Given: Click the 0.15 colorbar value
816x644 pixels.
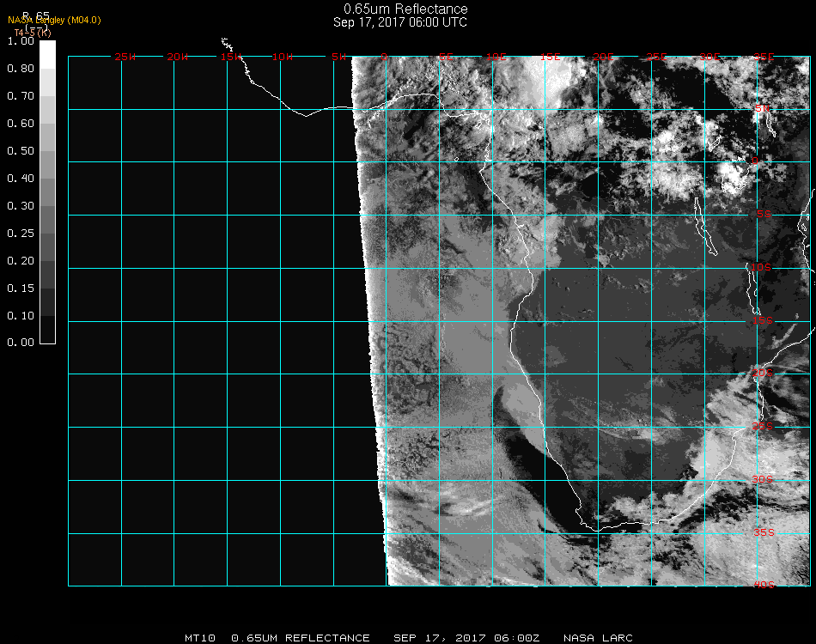Looking at the screenshot, I should pos(21,289).
